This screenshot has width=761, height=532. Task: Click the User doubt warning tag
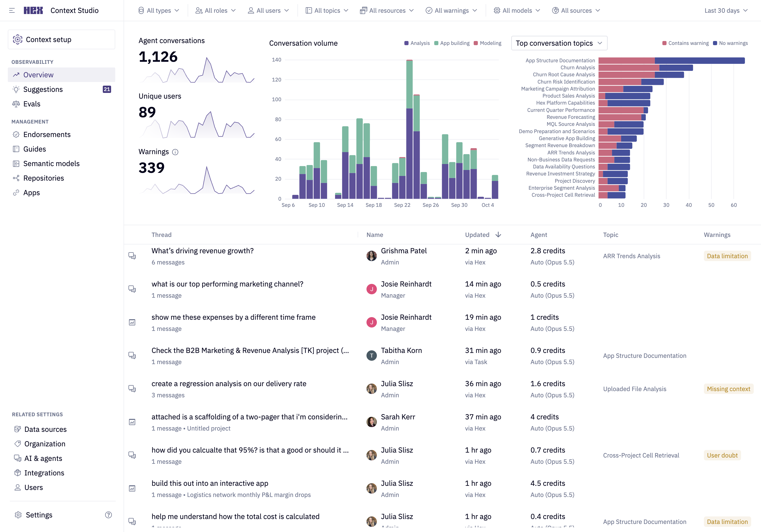[722, 455]
